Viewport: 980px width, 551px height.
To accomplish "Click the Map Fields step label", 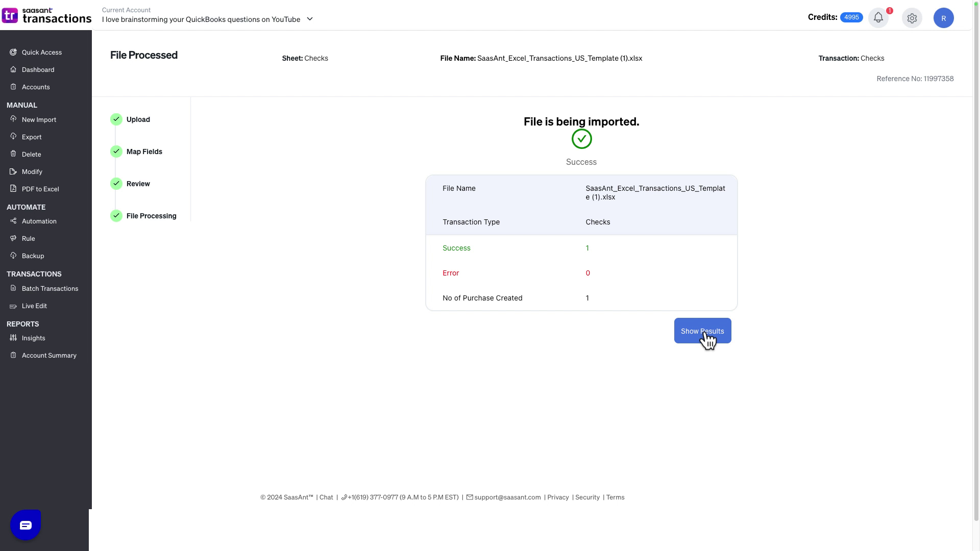I will (144, 152).
